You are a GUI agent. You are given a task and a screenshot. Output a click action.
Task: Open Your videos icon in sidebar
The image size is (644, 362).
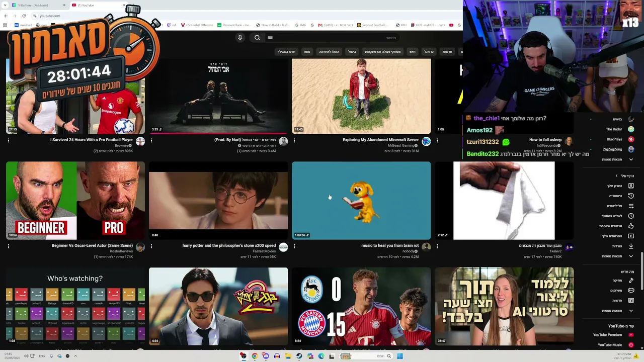coord(631,236)
